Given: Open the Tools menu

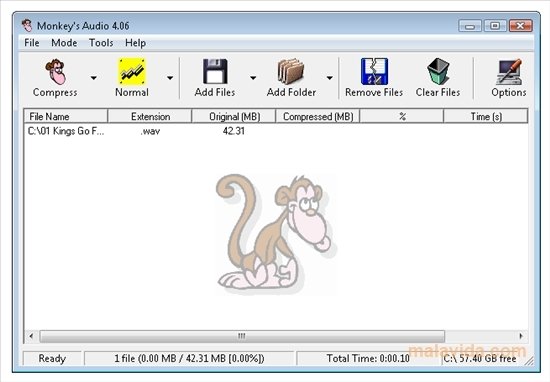Looking at the screenshot, I should (x=101, y=43).
